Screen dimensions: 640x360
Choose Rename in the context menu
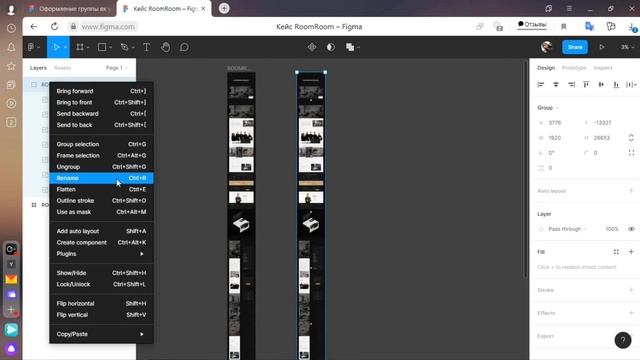click(x=101, y=178)
